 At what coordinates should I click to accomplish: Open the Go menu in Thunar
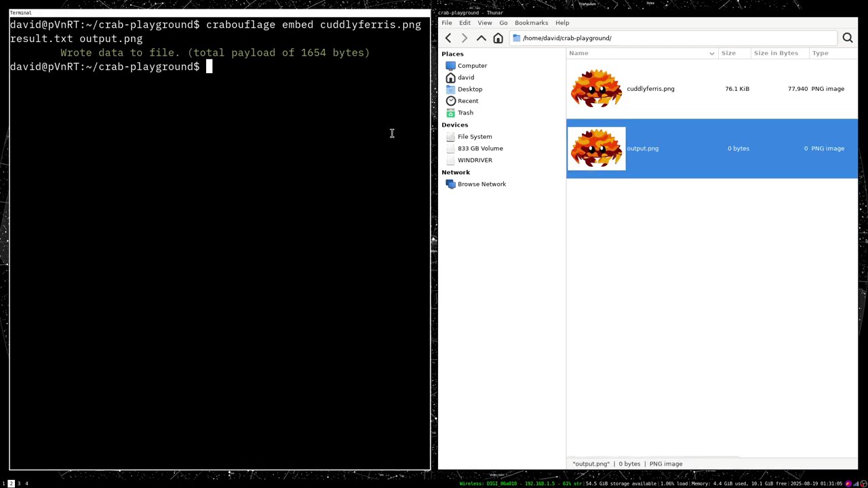coord(503,22)
